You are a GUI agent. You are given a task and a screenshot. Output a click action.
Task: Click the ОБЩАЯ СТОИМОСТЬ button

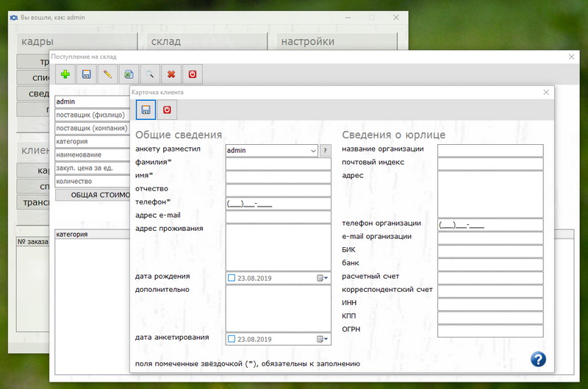[x=93, y=195]
